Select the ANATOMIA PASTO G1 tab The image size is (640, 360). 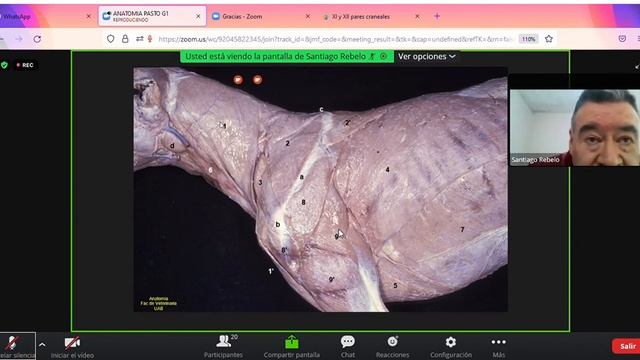coord(151,16)
